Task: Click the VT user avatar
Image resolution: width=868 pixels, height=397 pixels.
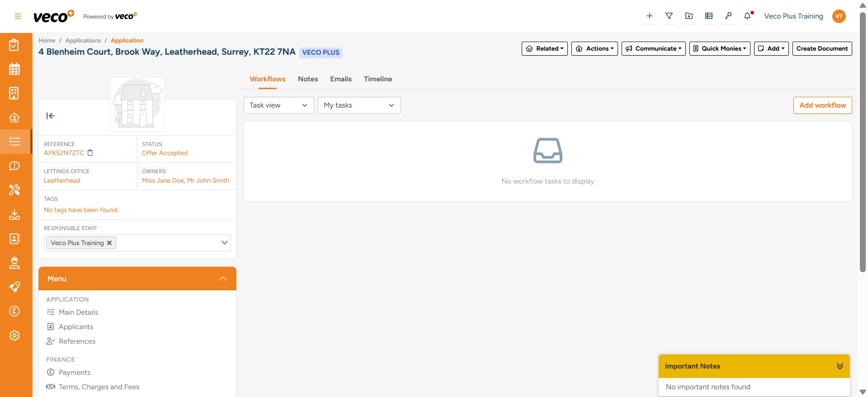Action: point(839,16)
